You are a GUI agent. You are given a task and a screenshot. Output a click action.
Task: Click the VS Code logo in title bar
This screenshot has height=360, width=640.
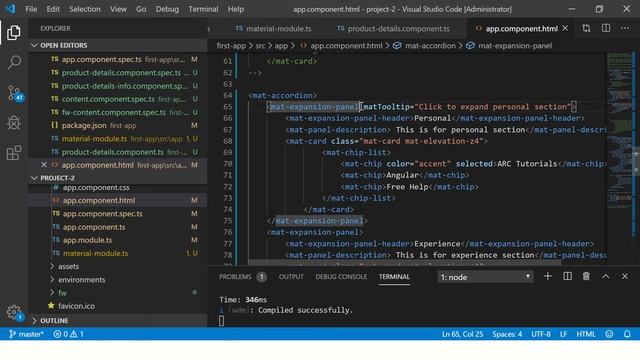point(10,9)
